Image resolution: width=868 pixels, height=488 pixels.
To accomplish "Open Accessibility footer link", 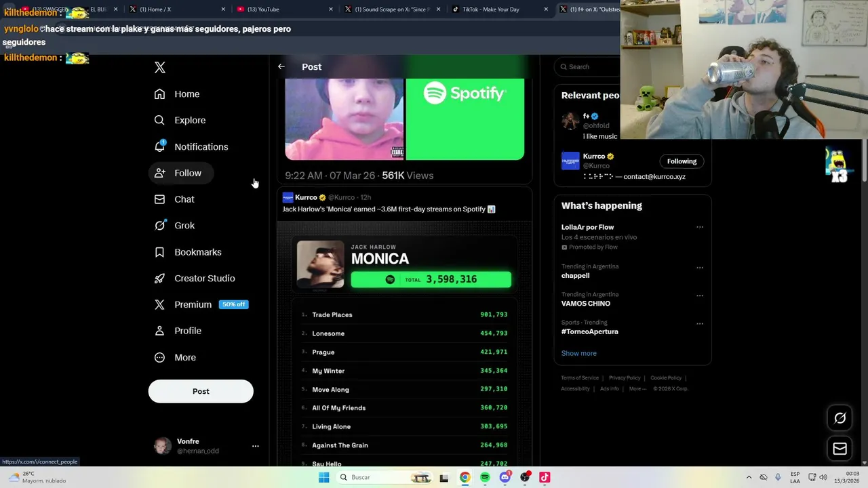I will coord(575,388).
